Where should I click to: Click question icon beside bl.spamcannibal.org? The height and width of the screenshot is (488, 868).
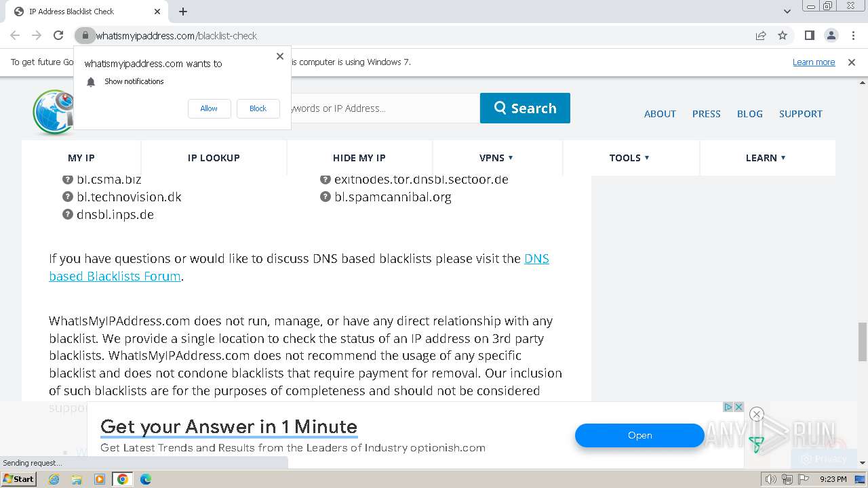coord(325,197)
